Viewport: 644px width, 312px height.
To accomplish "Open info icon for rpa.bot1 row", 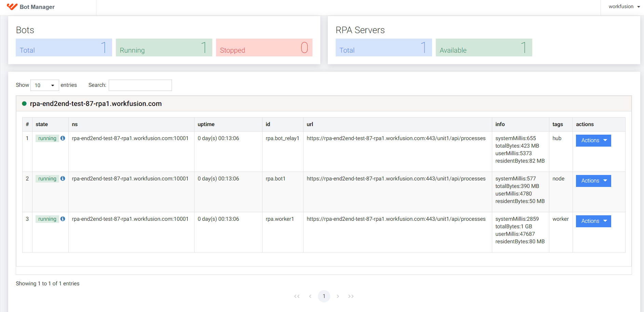I will click(63, 179).
